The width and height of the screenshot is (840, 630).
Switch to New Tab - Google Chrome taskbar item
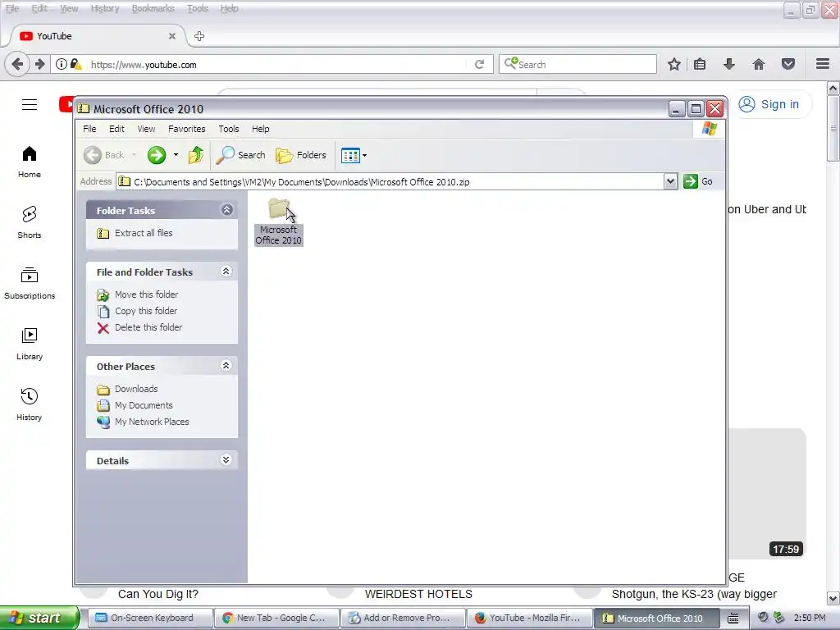(276, 619)
